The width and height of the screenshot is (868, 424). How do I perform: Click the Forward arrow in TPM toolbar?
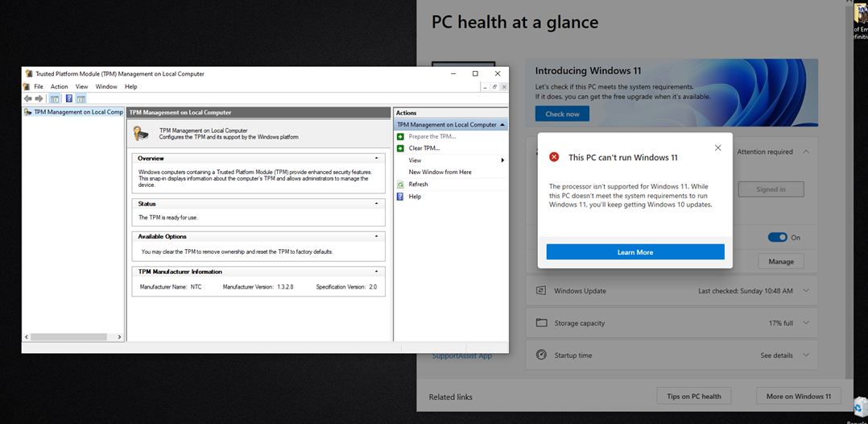click(x=39, y=98)
